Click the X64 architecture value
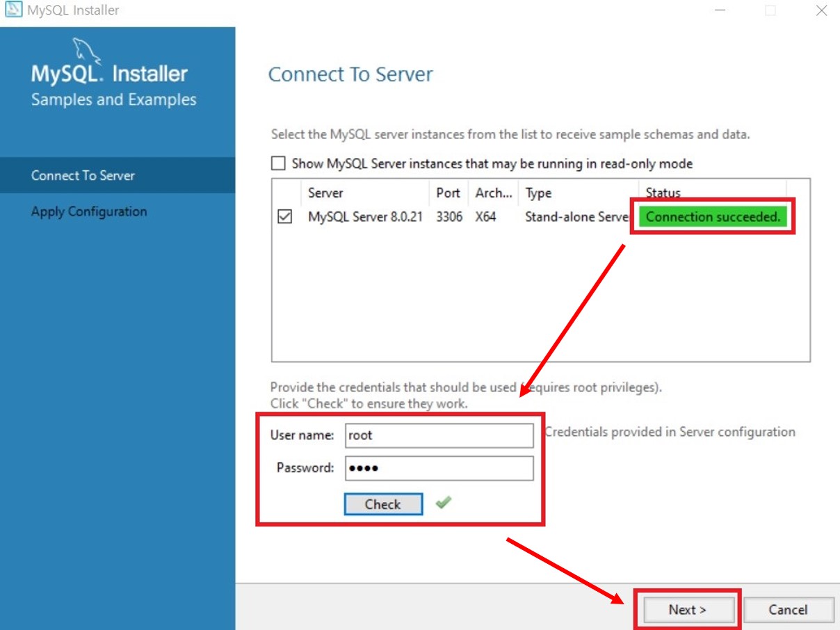 485,217
